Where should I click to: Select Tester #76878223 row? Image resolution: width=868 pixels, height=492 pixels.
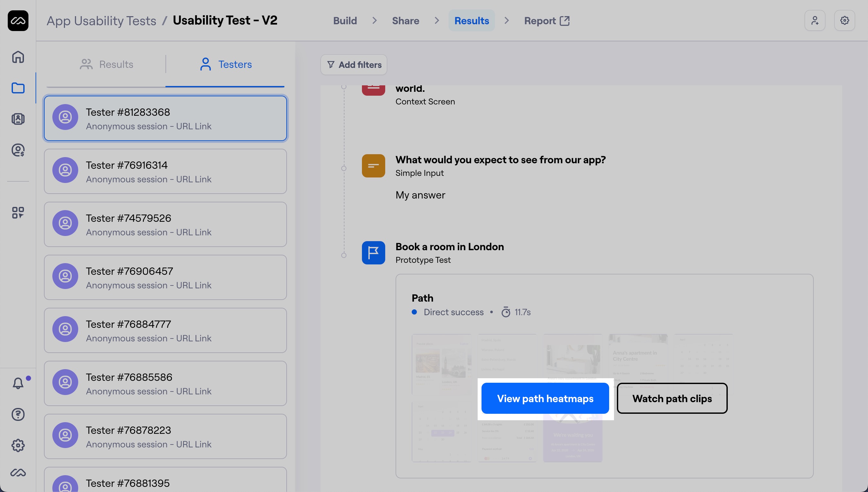tap(165, 437)
